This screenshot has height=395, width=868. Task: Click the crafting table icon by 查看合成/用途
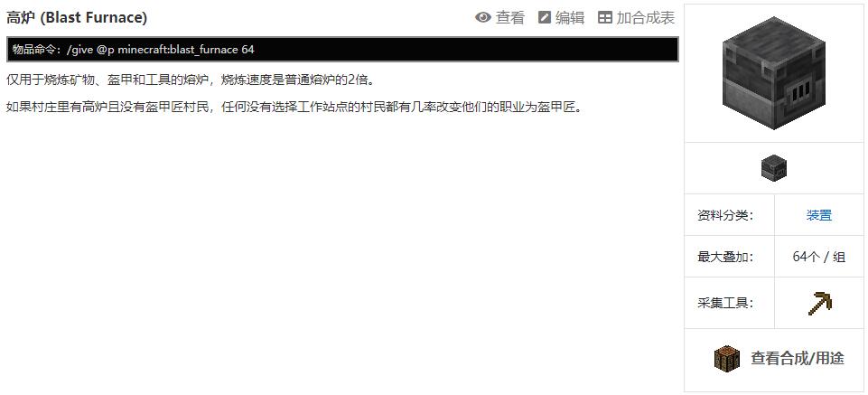click(x=726, y=358)
